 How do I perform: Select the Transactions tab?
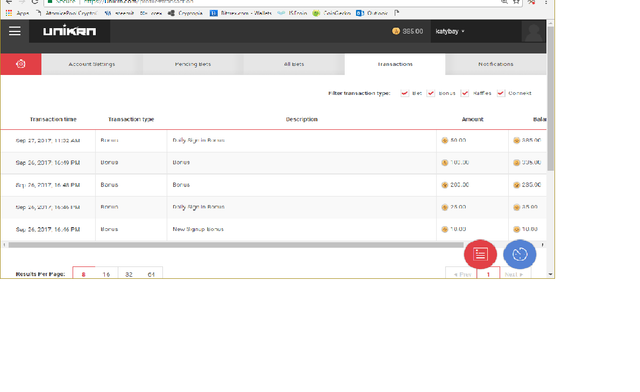(x=395, y=64)
